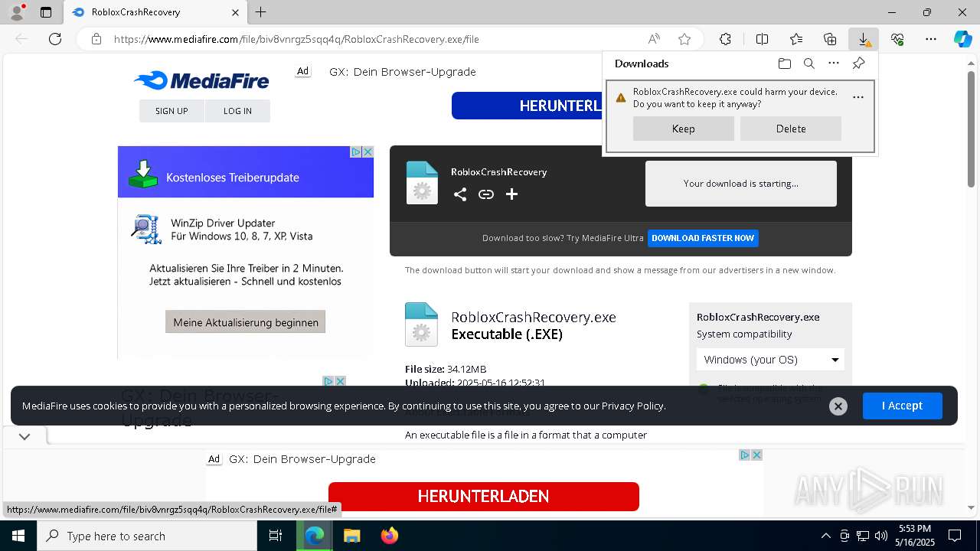980x551 pixels.
Task: View site information lock icon
Action: click(x=96, y=39)
